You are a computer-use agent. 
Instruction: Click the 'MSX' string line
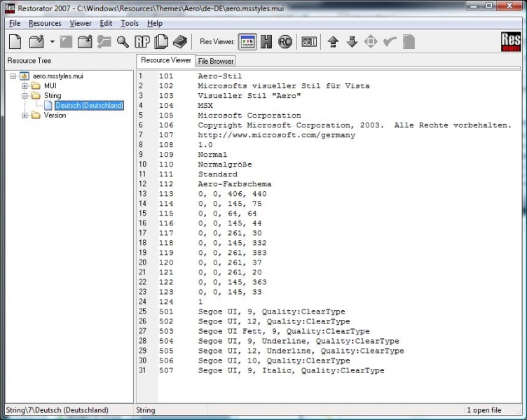205,106
